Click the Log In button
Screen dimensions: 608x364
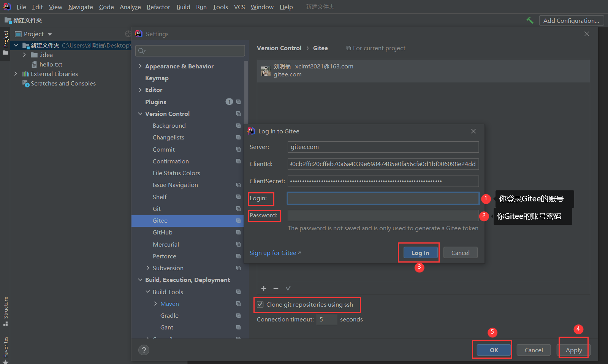420,253
